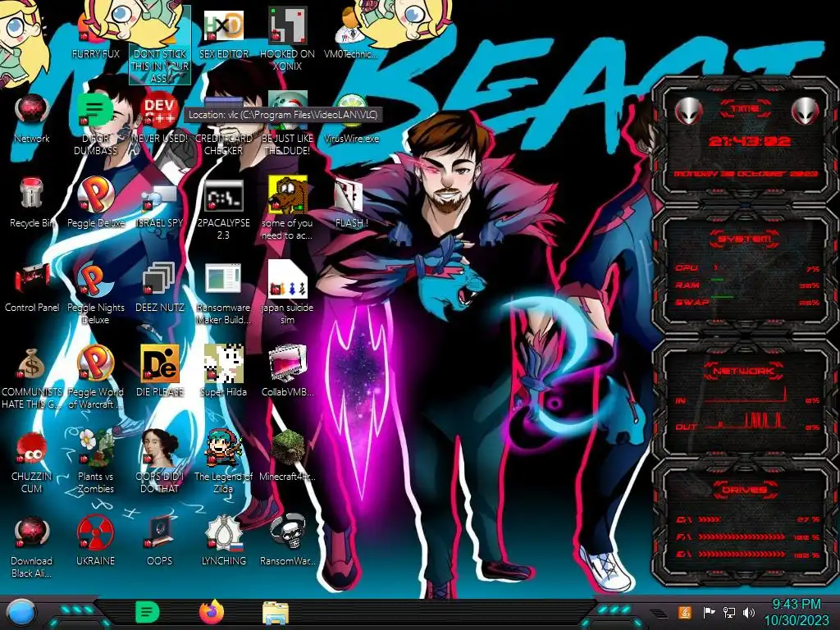Open the Network desktop icon

[32, 118]
